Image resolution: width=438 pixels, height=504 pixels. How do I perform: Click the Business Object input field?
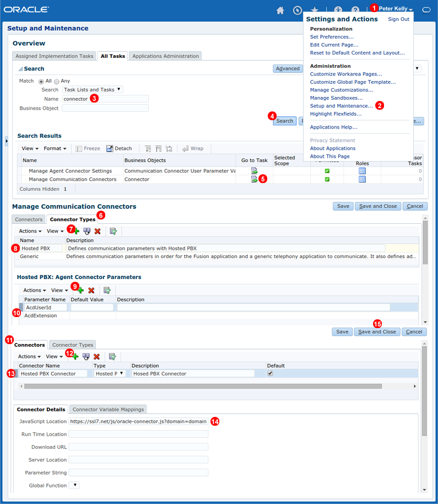pos(105,108)
